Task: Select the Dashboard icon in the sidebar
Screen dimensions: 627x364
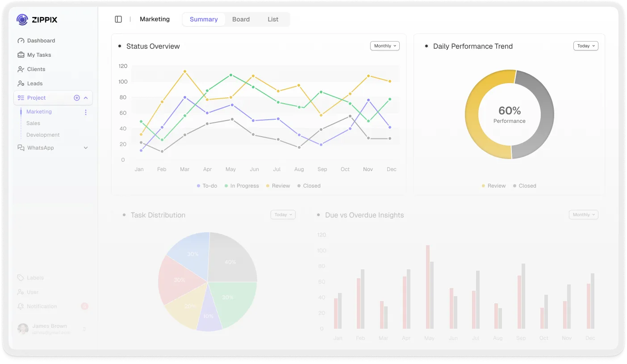Action: coord(21,40)
